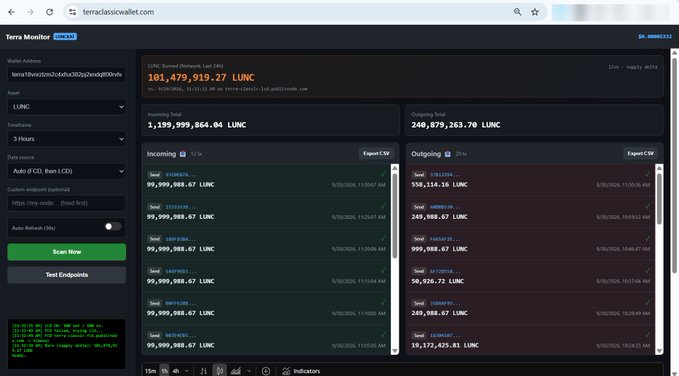Select the area chart type icon
This screenshot has height=376, width=679.
click(236, 371)
